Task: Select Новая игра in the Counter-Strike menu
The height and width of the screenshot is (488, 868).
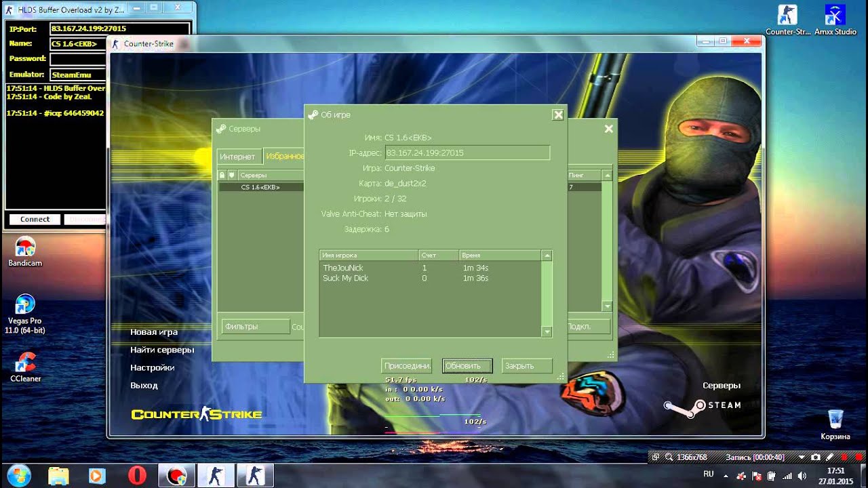Action: (154, 332)
